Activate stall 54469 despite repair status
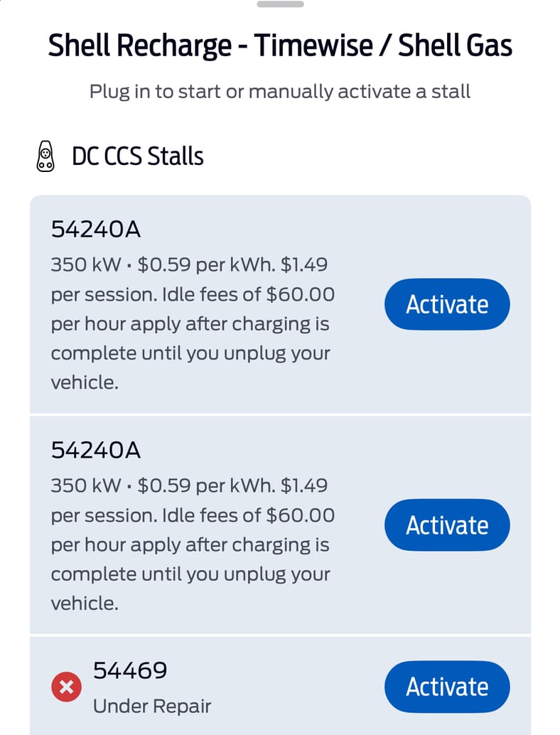This screenshot has height=735, width=560. coord(446,687)
